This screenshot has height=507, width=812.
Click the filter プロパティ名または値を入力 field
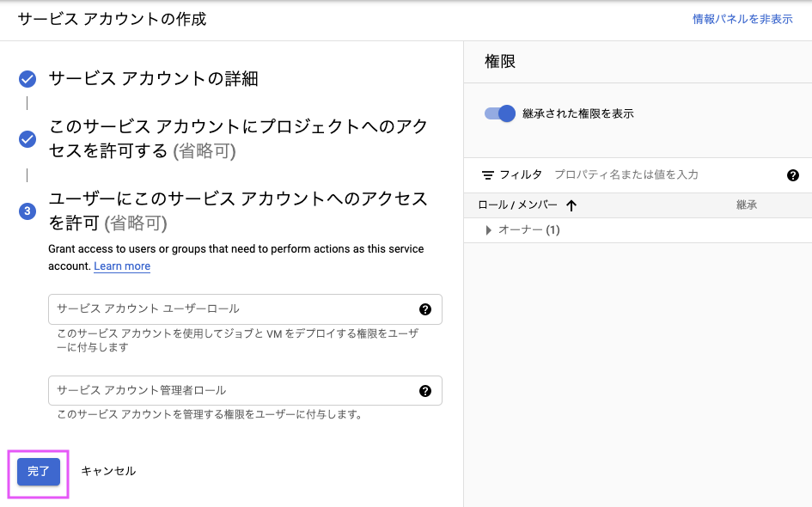662,175
